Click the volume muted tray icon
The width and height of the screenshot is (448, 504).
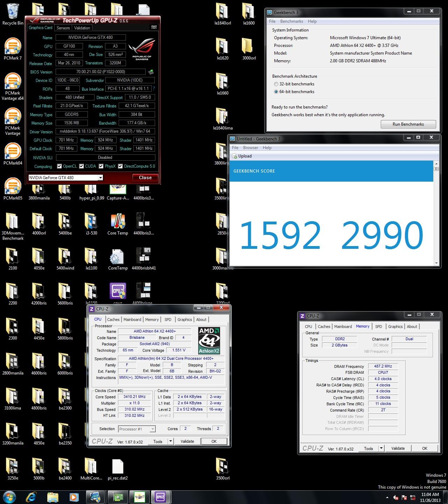coord(396,497)
